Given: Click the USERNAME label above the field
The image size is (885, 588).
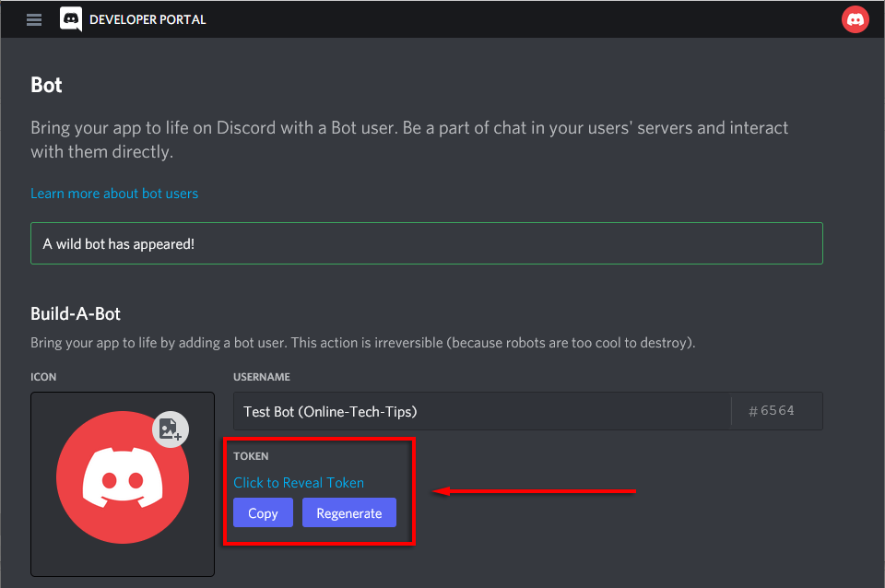Looking at the screenshot, I should coord(262,377).
